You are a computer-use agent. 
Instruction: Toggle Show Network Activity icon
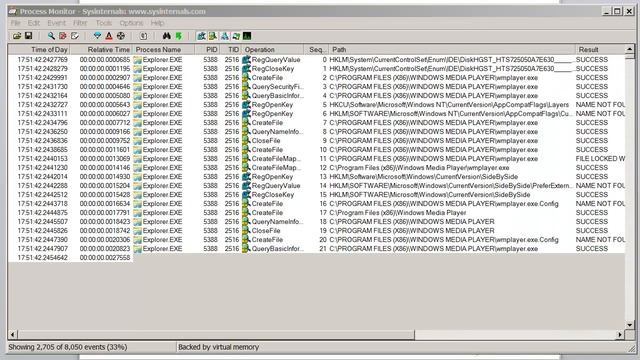click(x=224, y=36)
